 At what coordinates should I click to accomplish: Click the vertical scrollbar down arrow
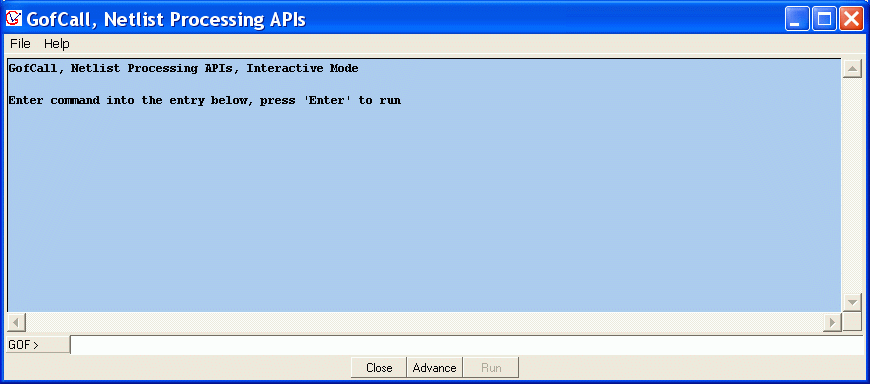coord(852,302)
